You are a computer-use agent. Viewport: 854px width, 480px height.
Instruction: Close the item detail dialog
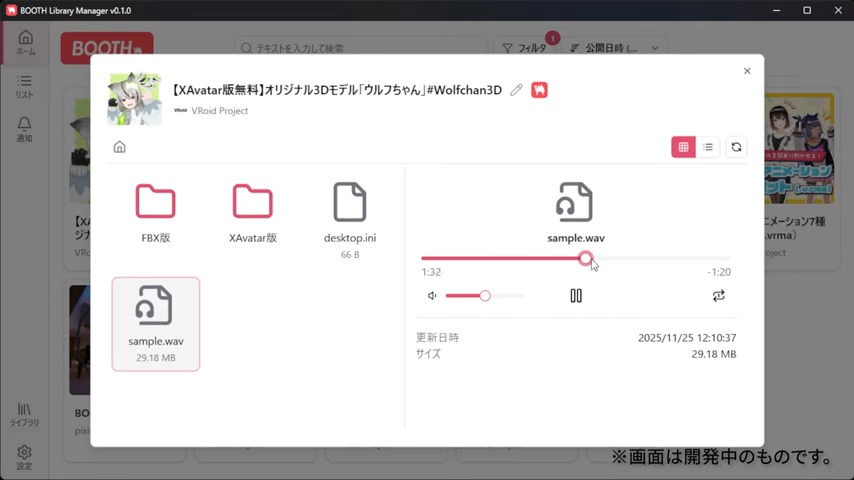point(747,71)
